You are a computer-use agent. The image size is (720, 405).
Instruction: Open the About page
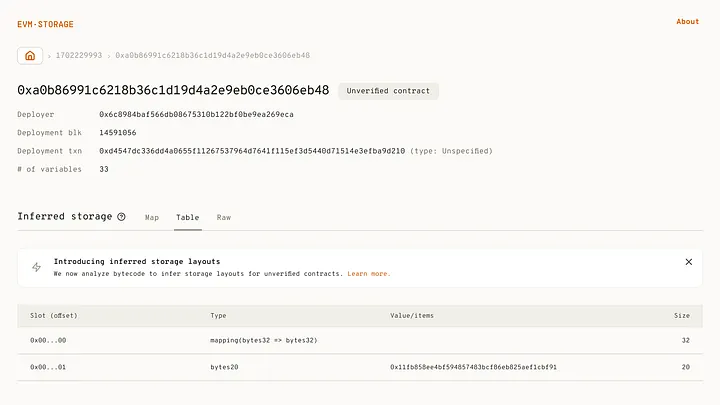click(x=687, y=21)
